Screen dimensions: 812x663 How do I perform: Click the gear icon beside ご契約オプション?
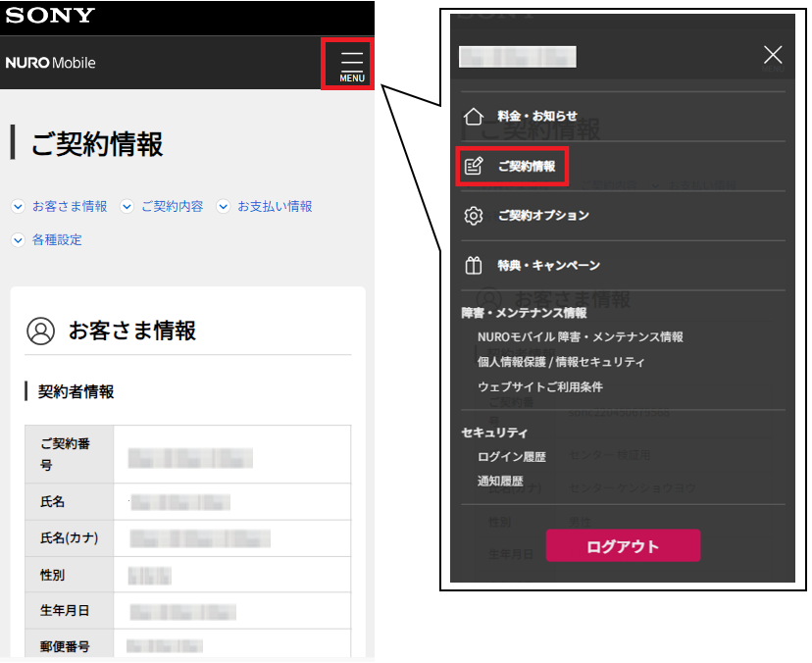474,216
